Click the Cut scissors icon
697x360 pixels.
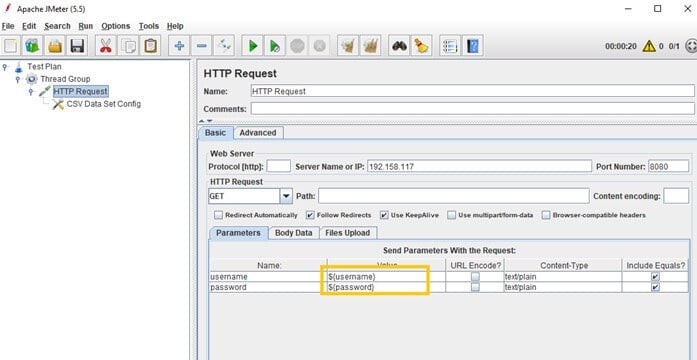[106, 46]
